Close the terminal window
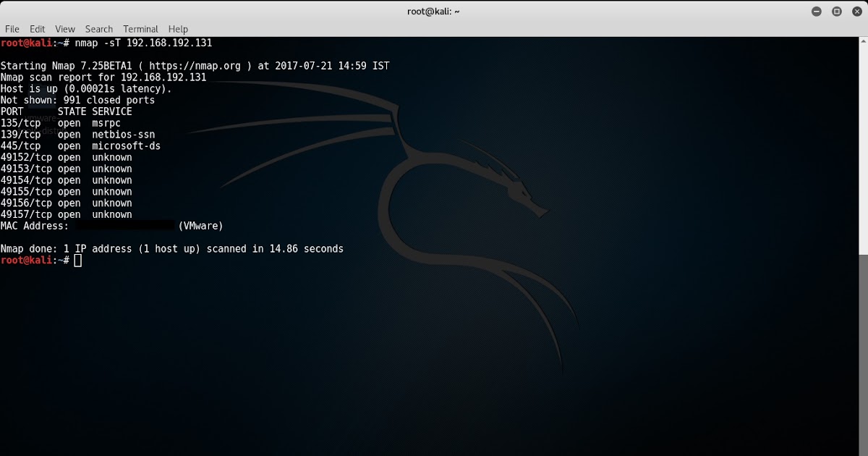This screenshot has height=456, width=868. pyautogui.click(x=856, y=11)
